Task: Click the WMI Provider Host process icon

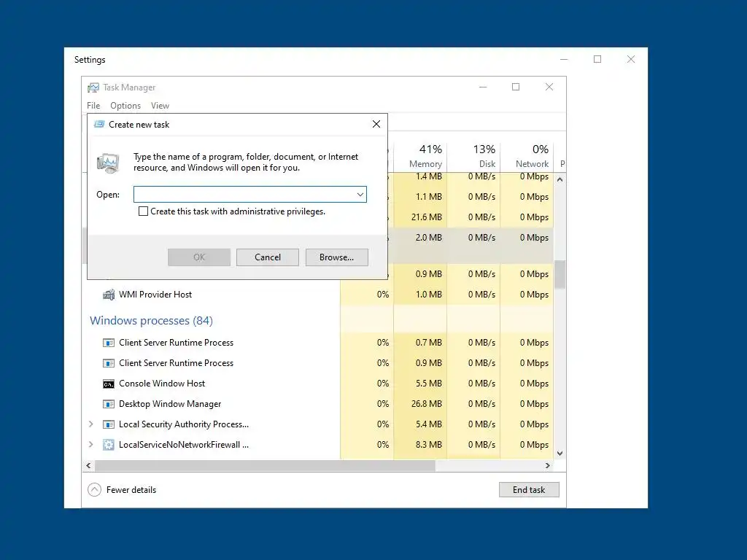Action: coord(109,295)
